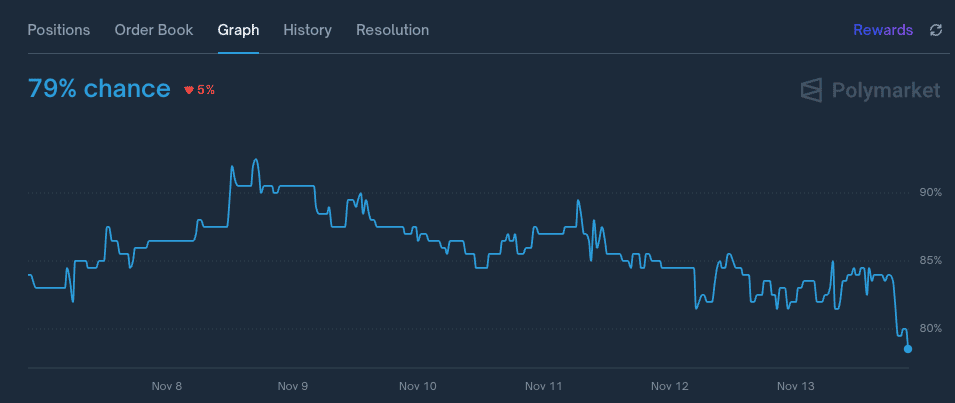Pick the Nov 13 date marker
This screenshot has width=955, height=403.
coord(796,386)
